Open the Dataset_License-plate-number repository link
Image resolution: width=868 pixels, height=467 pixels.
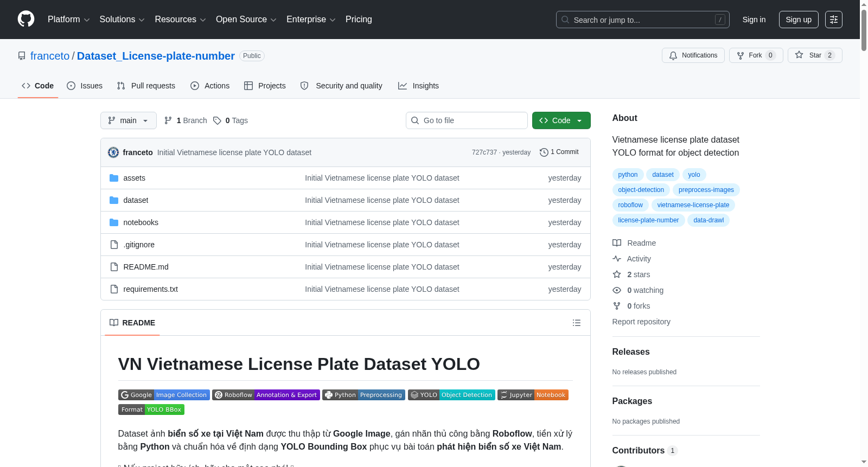point(156,56)
